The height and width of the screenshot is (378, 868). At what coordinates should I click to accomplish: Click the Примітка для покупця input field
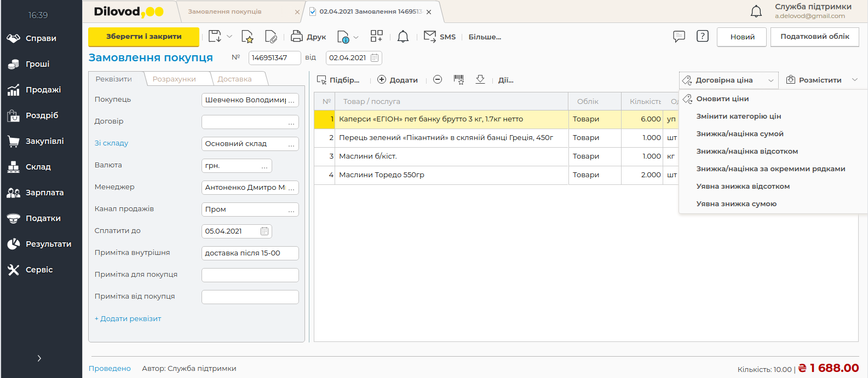pyautogui.click(x=250, y=275)
